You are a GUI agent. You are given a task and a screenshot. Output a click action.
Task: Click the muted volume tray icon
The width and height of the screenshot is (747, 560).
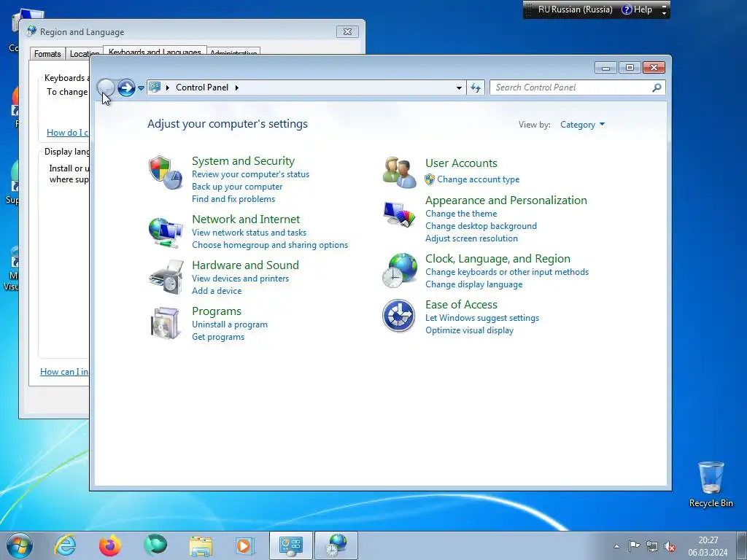tap(670, 546)
